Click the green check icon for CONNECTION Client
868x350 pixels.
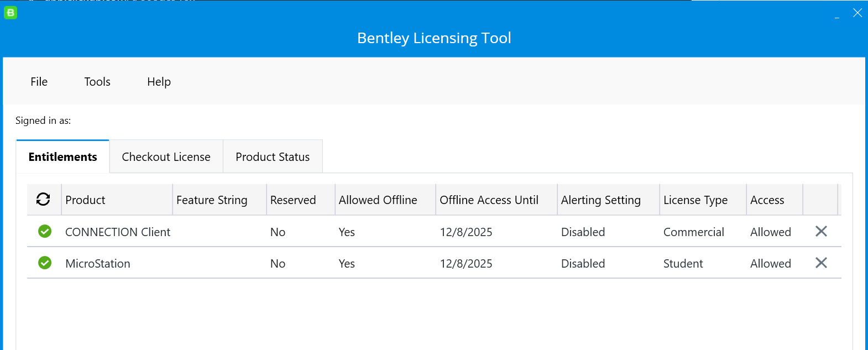pyautogui.click(x=45, y=232)
